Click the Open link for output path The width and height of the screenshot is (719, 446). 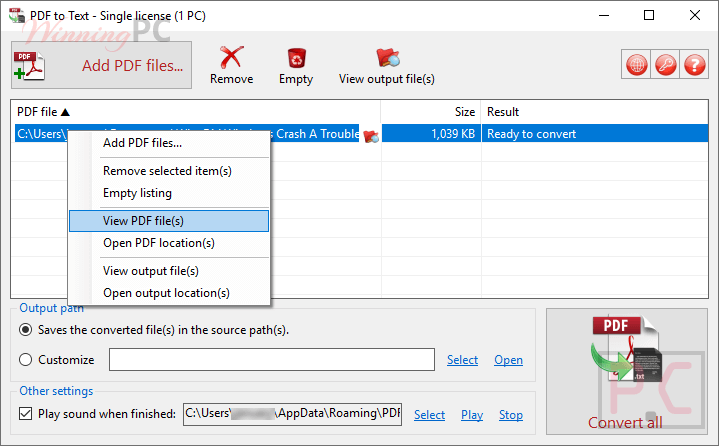pyautogui.click(x=508, y=360)
